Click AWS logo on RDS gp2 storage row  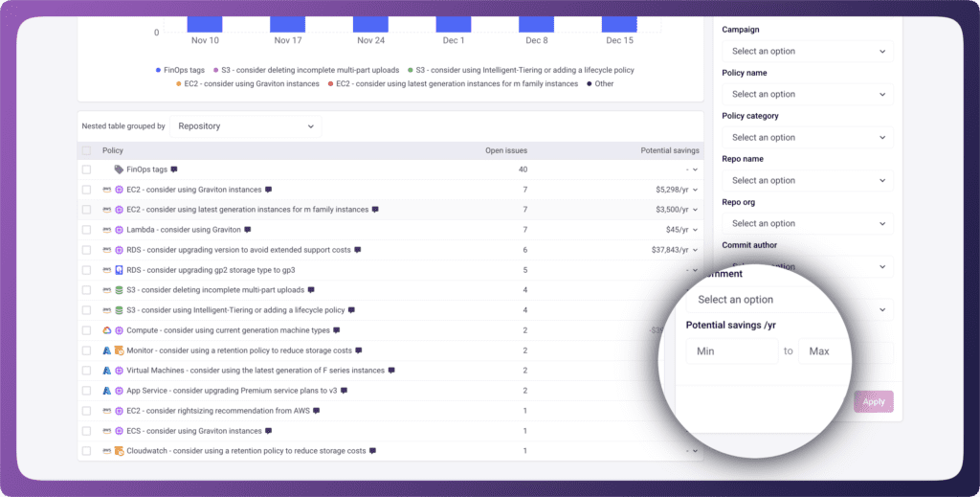pos(107,270)
